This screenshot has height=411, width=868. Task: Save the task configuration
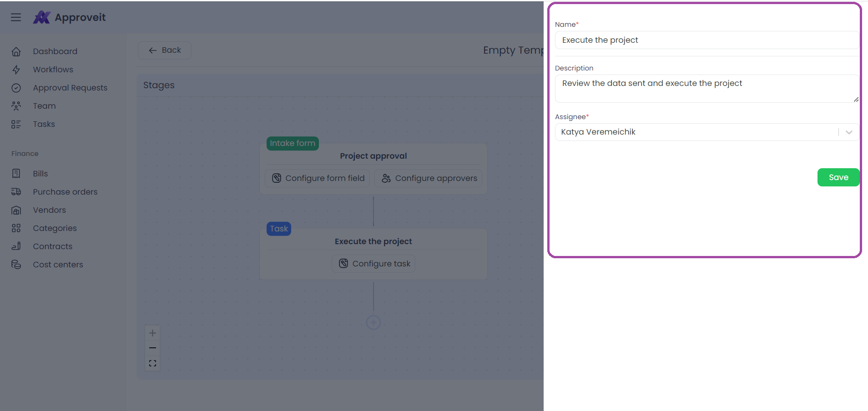838,177
